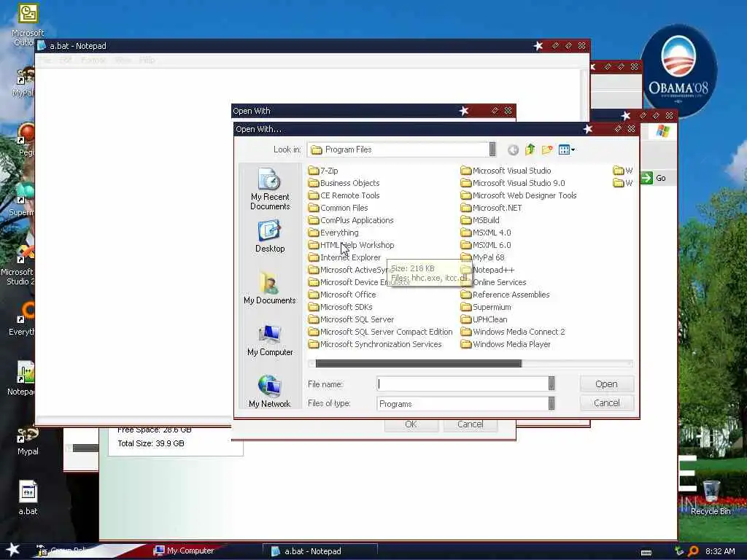This screenshot has height=560, width=747.
Task: Click the Recycle Bin desktop icon
Action: pos(711,498)
